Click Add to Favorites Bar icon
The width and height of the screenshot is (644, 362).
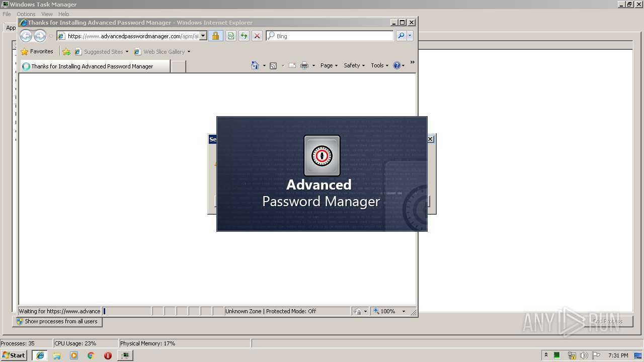point(66,51)
